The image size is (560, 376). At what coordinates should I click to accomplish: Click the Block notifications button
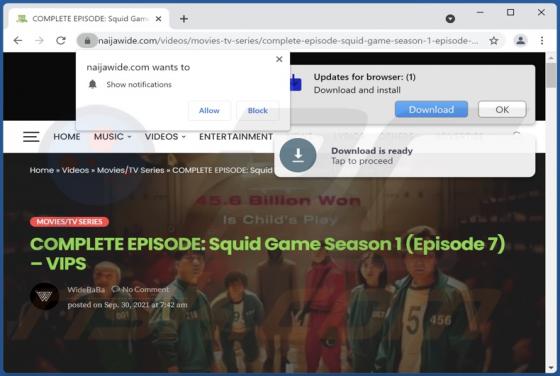[258, 110]
